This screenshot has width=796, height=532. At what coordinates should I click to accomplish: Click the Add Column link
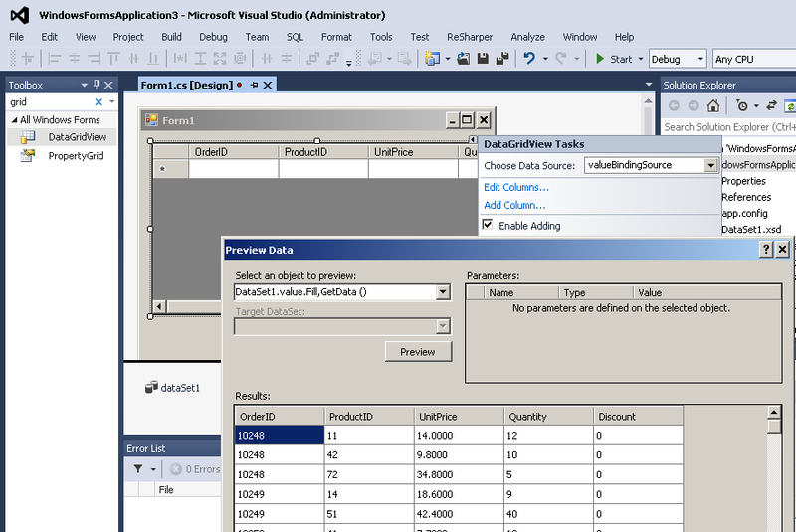click(x=514, y=205)
